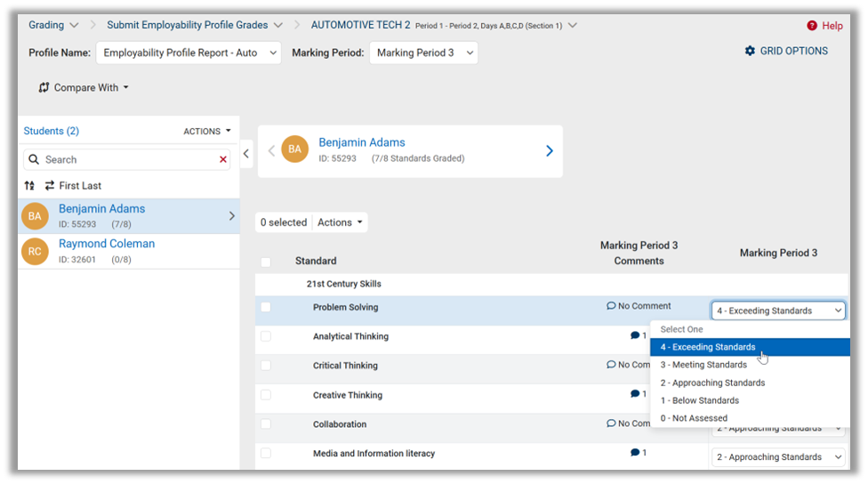This screenshot has height=484, width=868.
Task: Clear the student search with red X
Action: 223,160
